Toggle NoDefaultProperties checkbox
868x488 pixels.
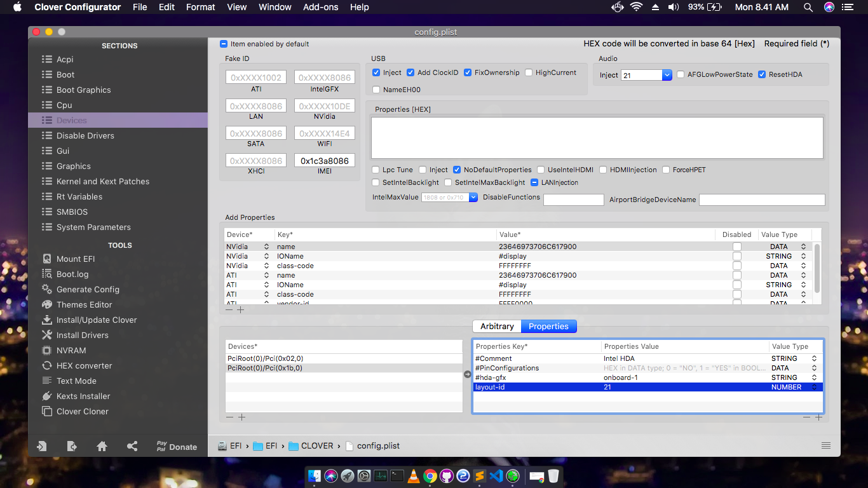click(457, 170)
